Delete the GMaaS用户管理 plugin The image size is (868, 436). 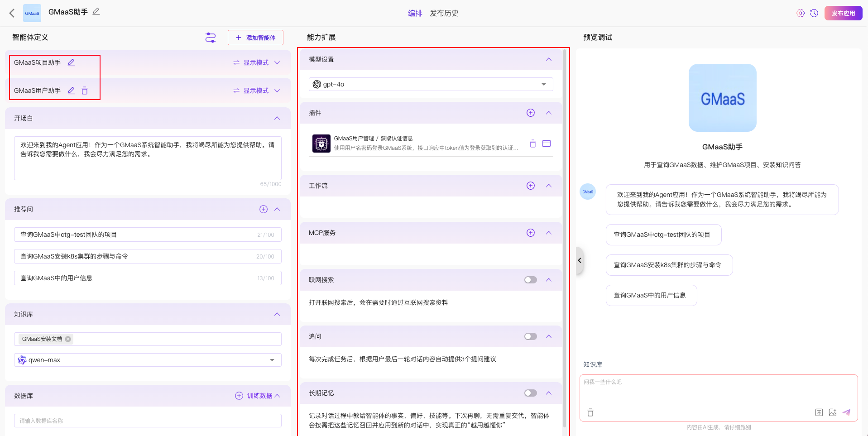coord(533,144)
